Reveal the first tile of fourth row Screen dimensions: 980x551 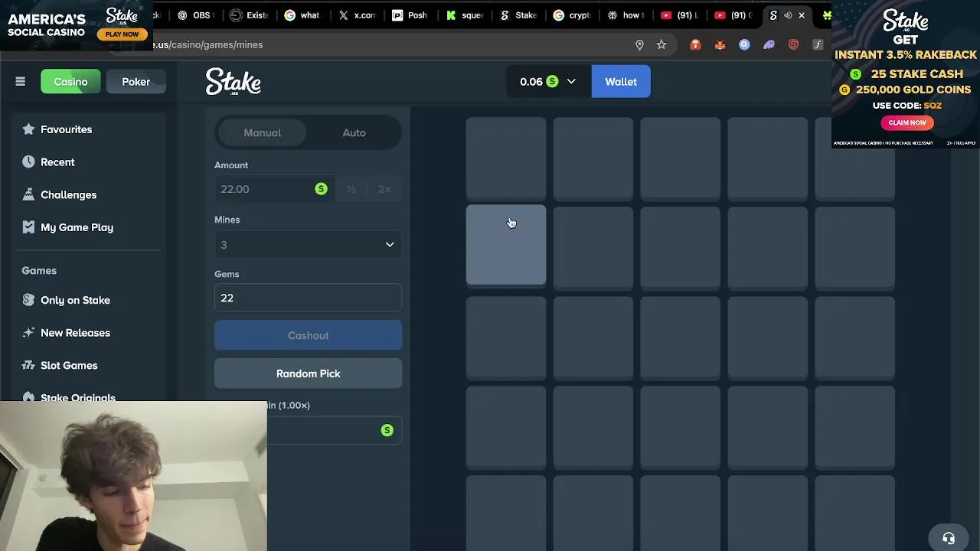tap(506, 427)
